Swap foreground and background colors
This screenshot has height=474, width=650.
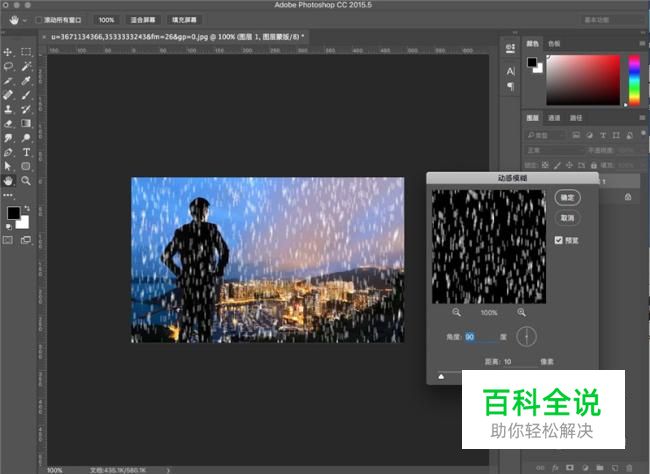pyautogui.click(x=27, y=208)
